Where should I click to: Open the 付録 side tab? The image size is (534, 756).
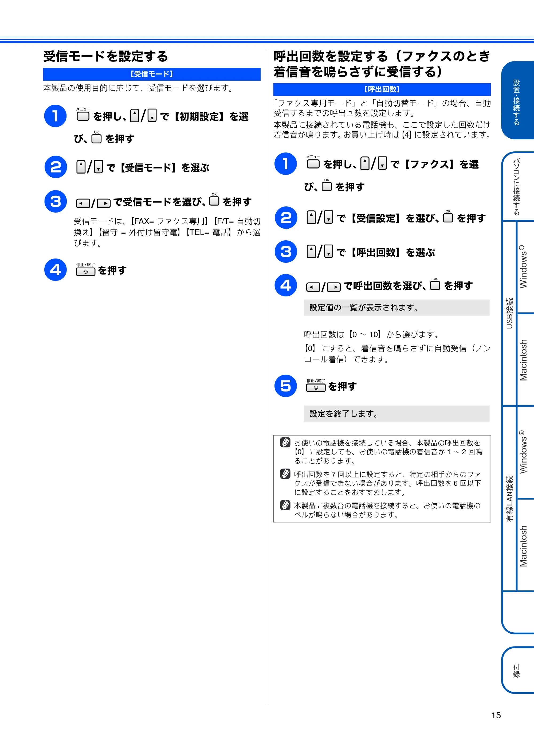tap(517, 670)
